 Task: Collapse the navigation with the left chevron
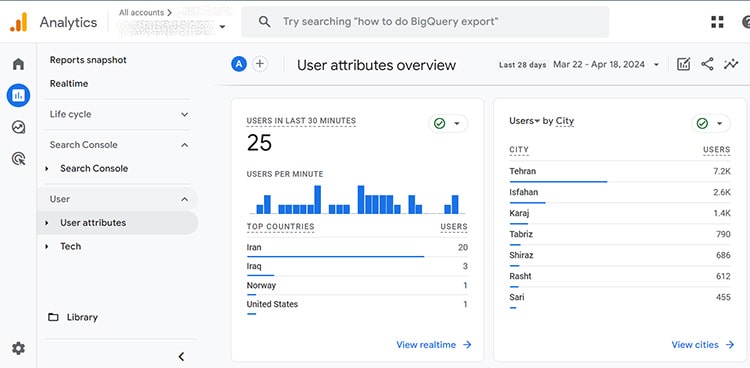[x=181, y=357]
